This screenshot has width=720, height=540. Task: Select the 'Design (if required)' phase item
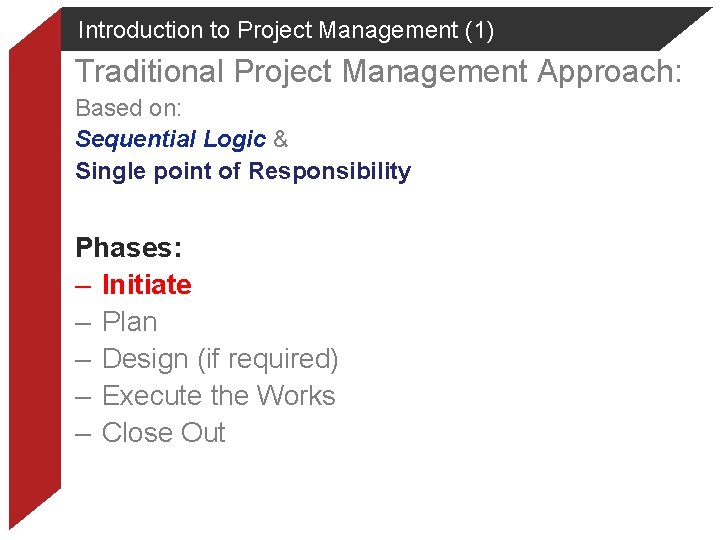[x=220, y=359]
